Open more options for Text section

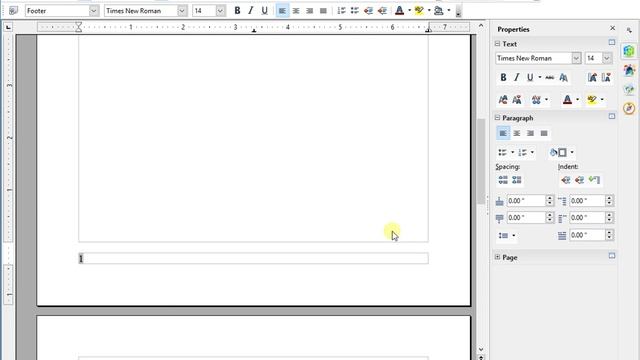tap(611, 42)
